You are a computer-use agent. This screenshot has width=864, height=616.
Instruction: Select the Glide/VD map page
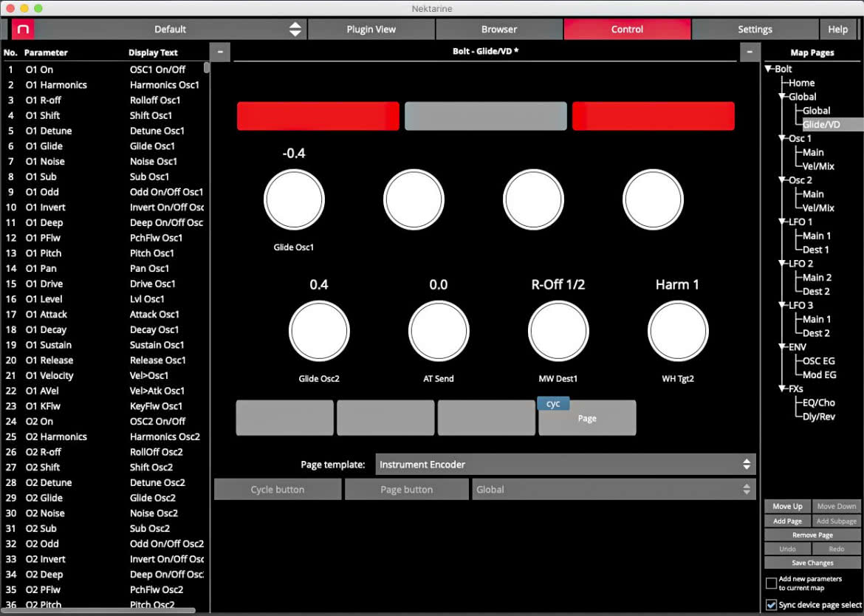[x=821, y=125]
